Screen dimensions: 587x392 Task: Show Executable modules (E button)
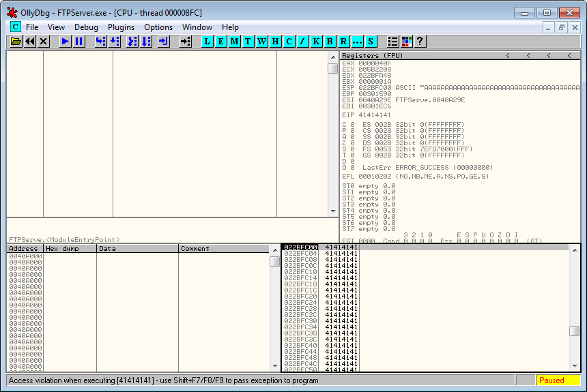(220, 42)
